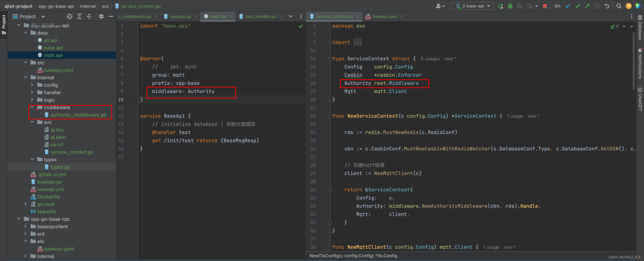Push commits with green Git arrow
This screenshot has height=261, width=644.
tap(587, 6)
